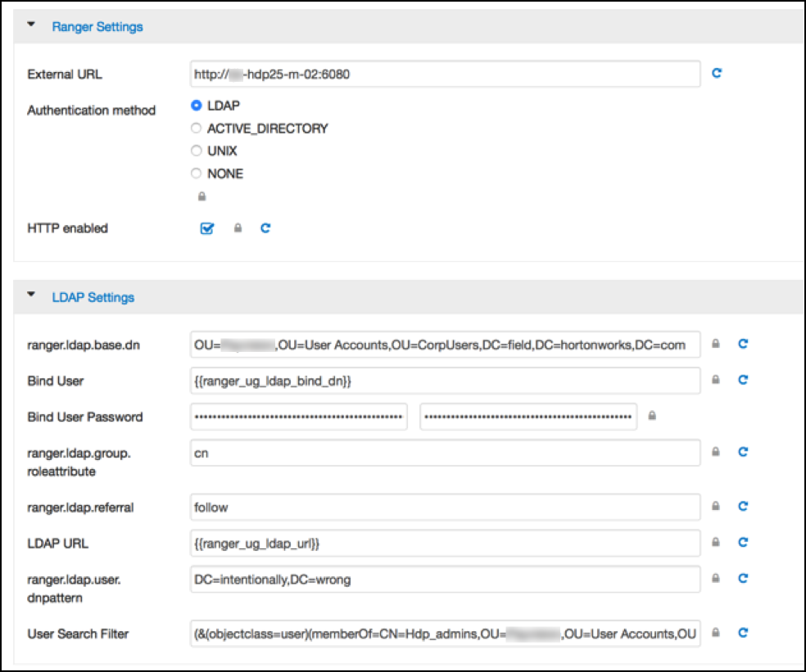Toggle the HTTP enabled checkbox
The image size is (806, 672).
207,228
